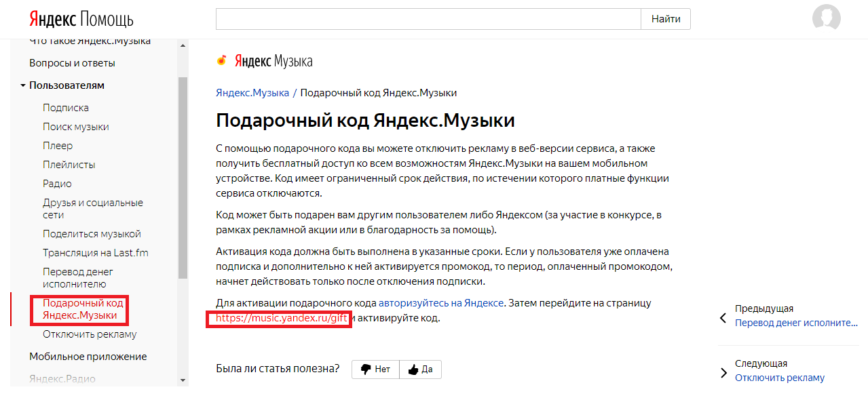Click the user profile avatar icon
868x419 pixels.
pyautogui.click(x=826, y=18)
